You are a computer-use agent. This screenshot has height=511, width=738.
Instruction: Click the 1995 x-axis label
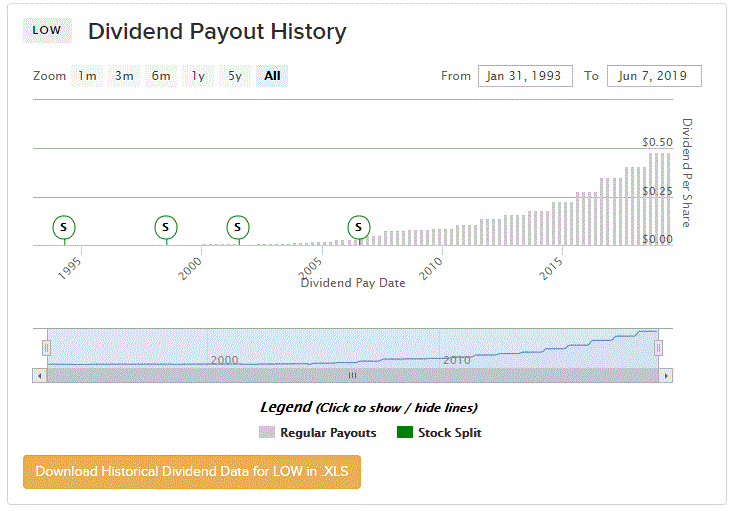(x=70, y=269)
